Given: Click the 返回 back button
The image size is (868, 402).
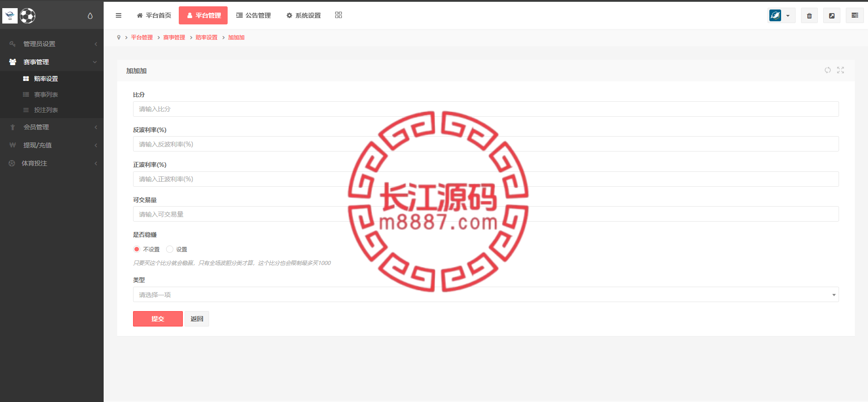Looking at the screenshot, I should tap(197, 319).
